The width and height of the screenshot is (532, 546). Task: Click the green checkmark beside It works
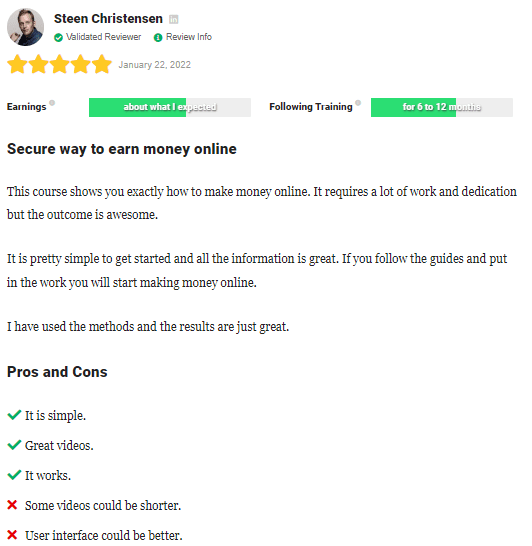14,475
